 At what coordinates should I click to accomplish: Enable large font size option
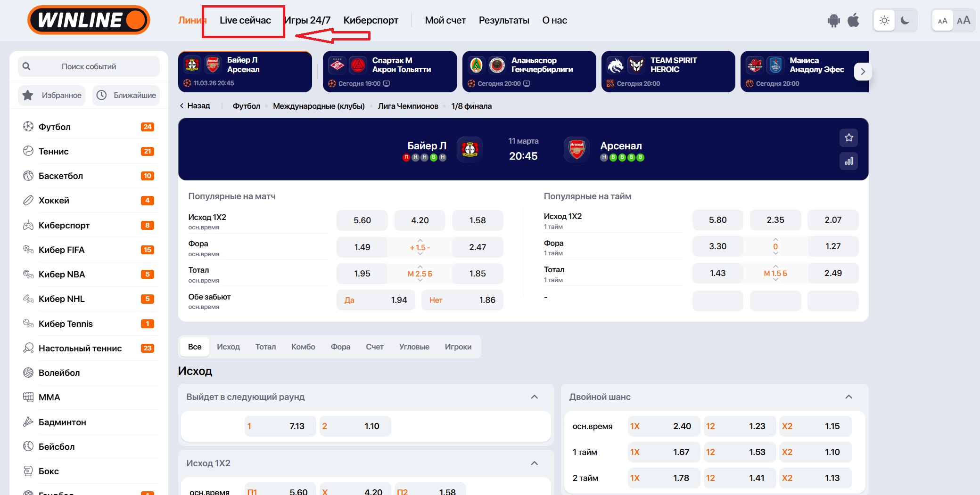[x=963, y=20]
